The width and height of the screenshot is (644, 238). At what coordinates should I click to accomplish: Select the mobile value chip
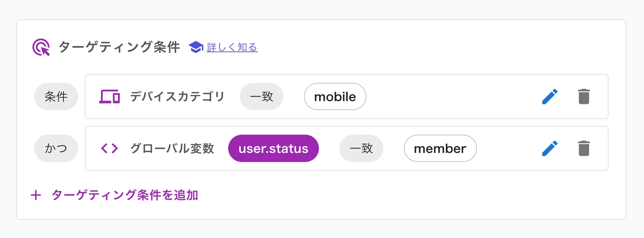[335, 96]
